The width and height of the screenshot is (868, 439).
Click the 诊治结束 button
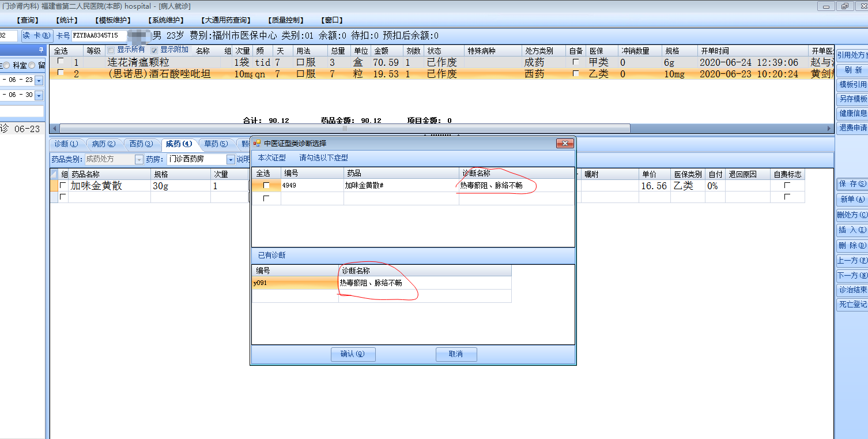(x=853, y=290)
